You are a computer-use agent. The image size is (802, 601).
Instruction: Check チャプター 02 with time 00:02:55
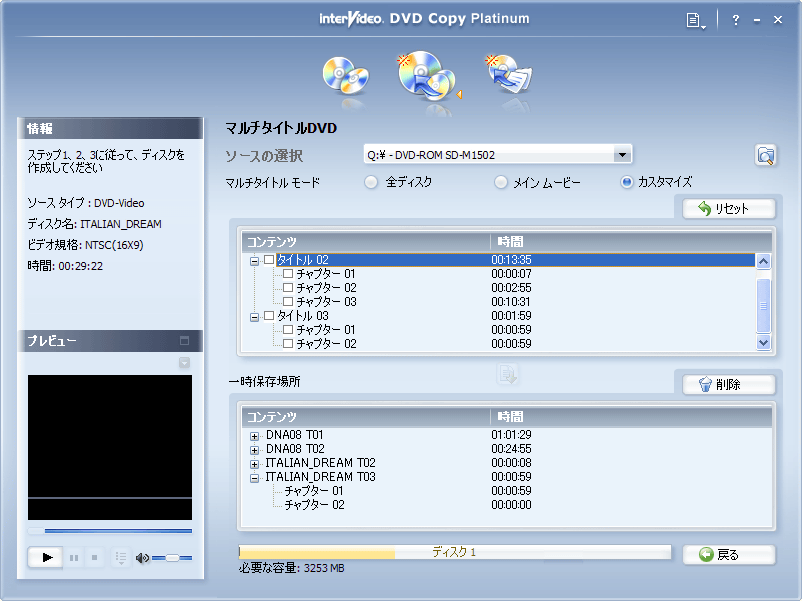pos(288,287)
